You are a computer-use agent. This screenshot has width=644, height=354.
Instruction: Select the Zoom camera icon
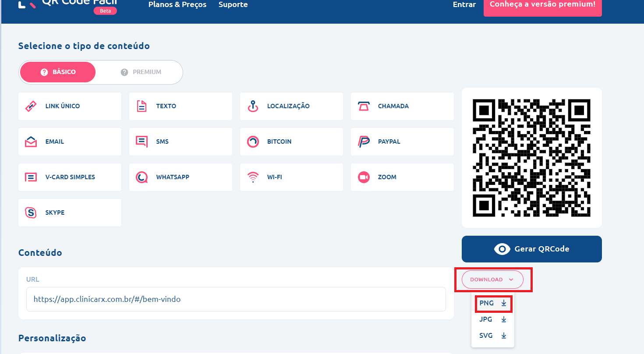click(x=364, y=177)
